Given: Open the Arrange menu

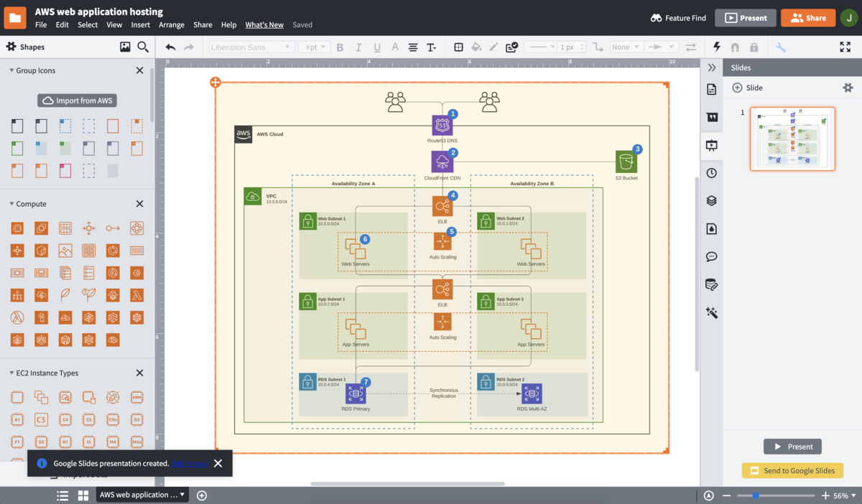Looking at the screenshot, I should click(172, 24).
